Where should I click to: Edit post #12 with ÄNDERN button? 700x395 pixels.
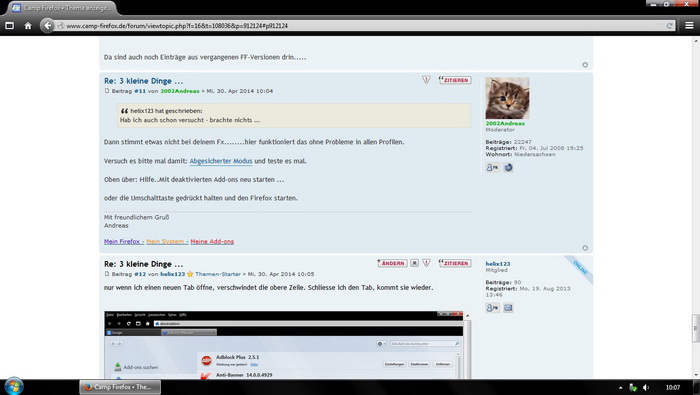[x=392, y=263]
